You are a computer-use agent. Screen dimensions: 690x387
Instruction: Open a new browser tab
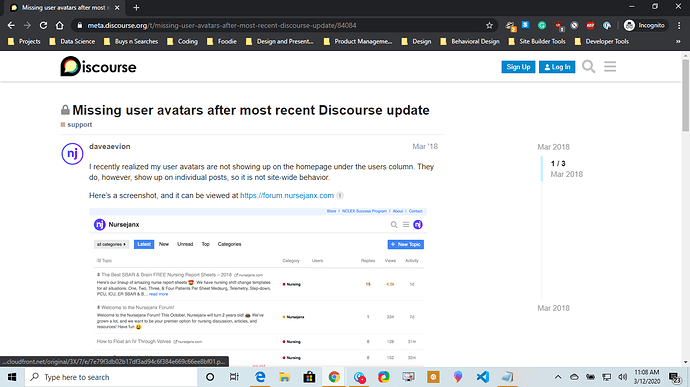click(x=136, y=7)
